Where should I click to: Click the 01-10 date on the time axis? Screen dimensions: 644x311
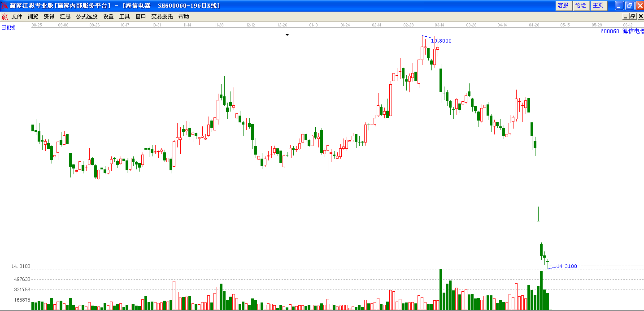(313, 25)
